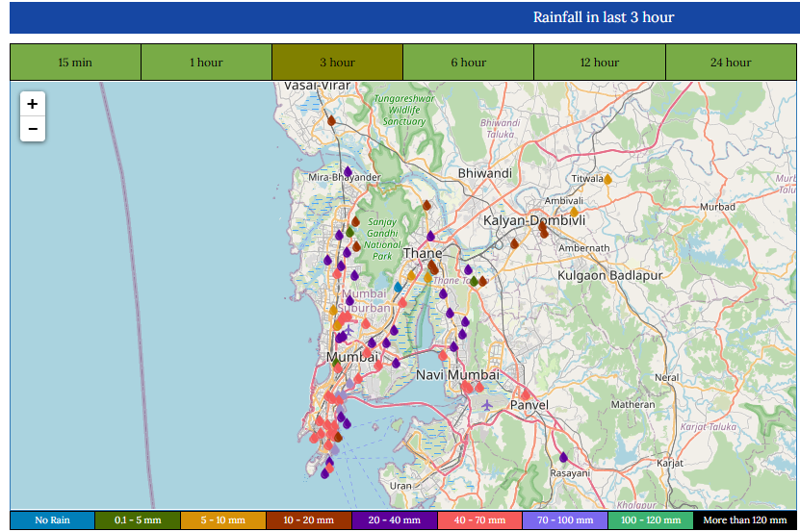Viewport: 800px width, 532px height.
Task: Click the Murbad map label
Action: (x=717, y=207)
